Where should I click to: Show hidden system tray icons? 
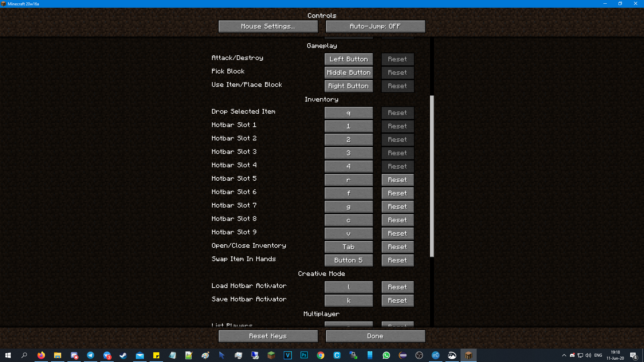coord(564,355)
